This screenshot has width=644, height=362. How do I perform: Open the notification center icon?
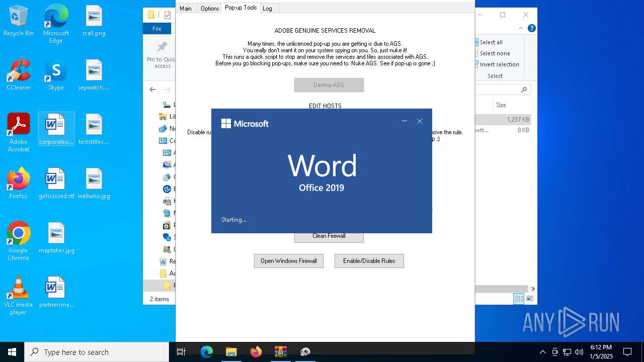627,352
